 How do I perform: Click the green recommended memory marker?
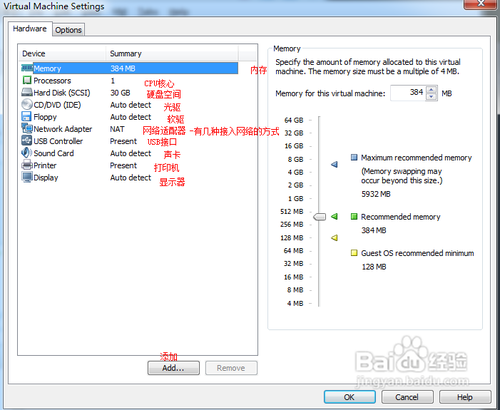coord(334,217)
